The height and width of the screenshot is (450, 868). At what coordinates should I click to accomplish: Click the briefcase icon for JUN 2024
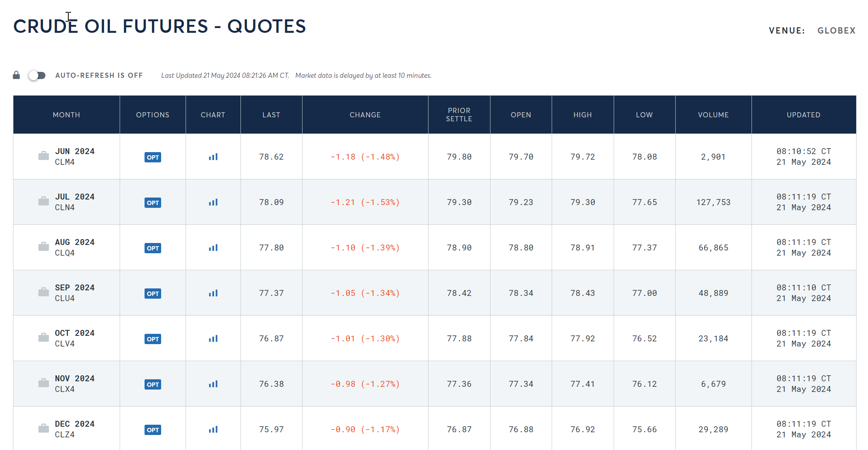tap(43, 156)
